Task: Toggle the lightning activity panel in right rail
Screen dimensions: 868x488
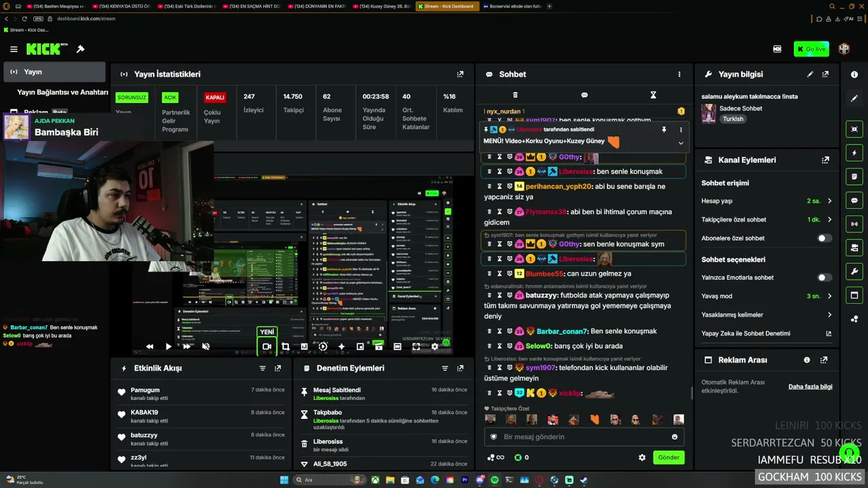Action: click(x=854, y=153)
